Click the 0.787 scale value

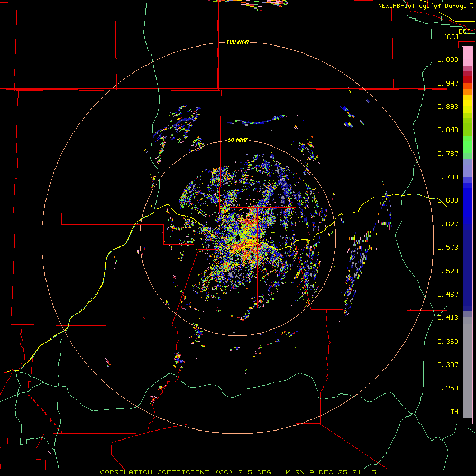click(x=448, y=153)
